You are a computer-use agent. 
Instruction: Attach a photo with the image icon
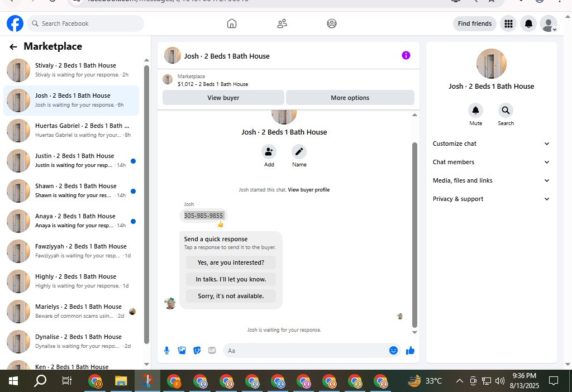coord(182,351)
